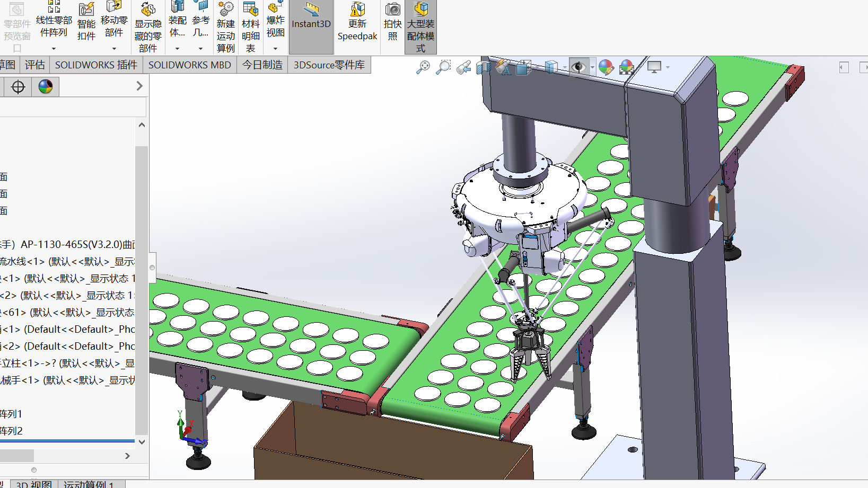Image resolution: width=868 pixels, height=488 pixels.
Task: Switch to the Evaluate (评估) tab
Action: click(35, 65)
